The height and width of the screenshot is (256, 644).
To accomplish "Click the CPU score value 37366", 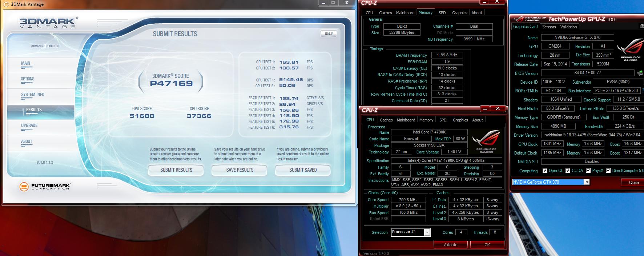I will pyautogui.click(x=199, y=116).
